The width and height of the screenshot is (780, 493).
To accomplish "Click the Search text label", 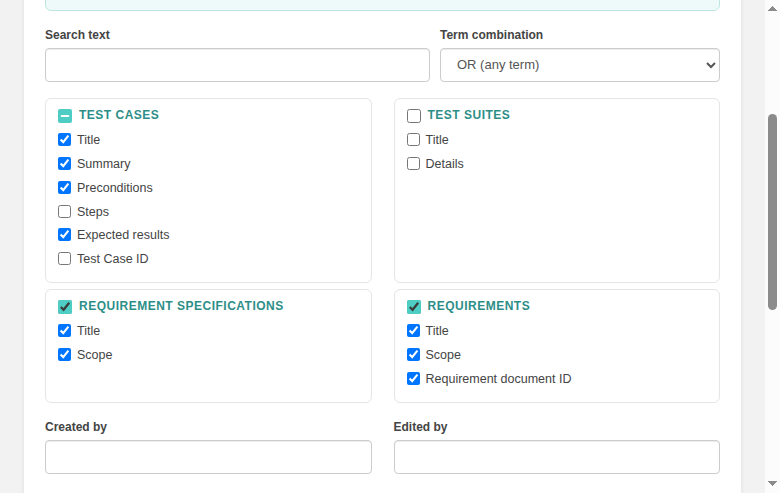I will [x=78, y=35].
